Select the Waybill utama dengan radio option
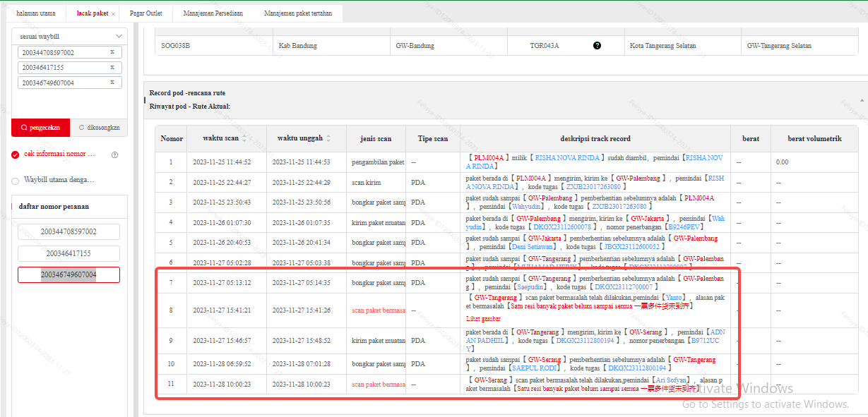This screenshot has width=868, height=417. [x=16, y=181]
